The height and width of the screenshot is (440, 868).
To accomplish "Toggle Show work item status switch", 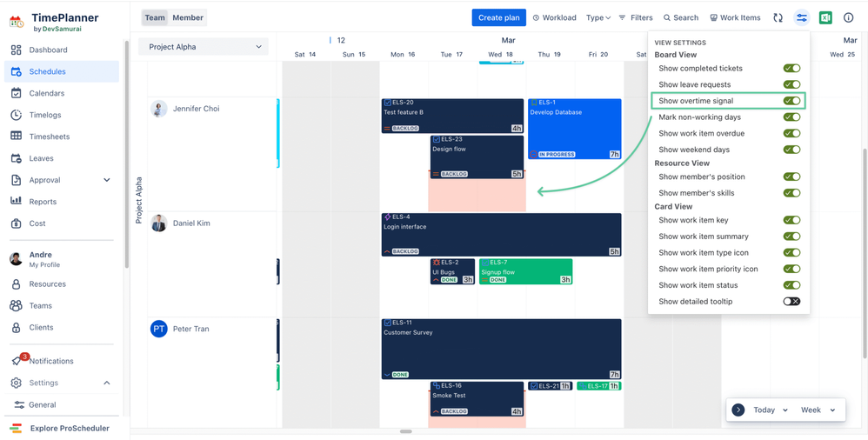I will tap(791, 285).
